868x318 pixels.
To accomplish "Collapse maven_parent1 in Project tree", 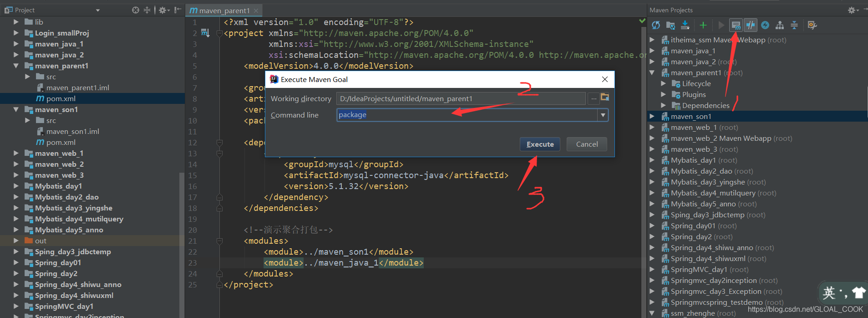I will point(16,66).
